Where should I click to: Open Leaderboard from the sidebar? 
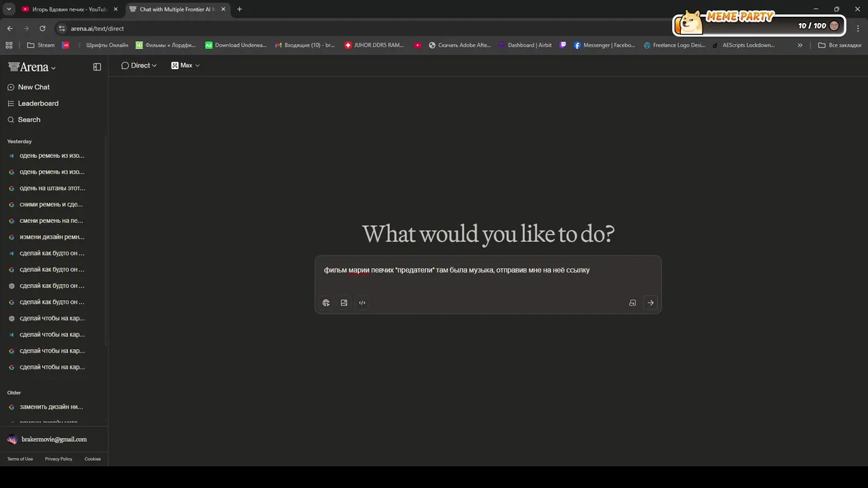[x=38, y=103]
